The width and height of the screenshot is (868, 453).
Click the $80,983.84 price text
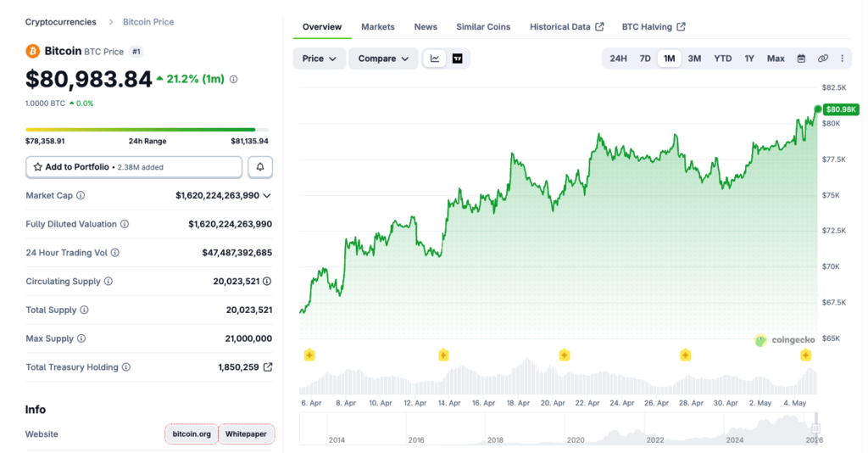pos(88,79)
